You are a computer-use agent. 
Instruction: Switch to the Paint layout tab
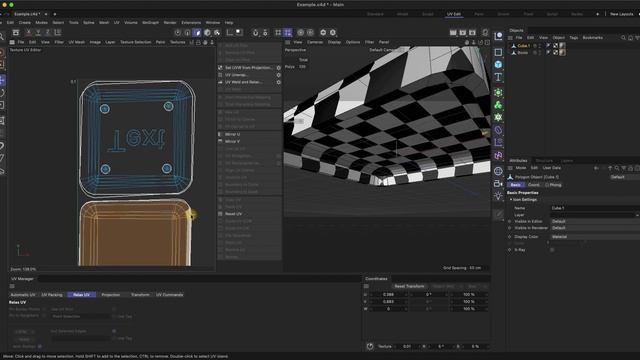[479, 14]
